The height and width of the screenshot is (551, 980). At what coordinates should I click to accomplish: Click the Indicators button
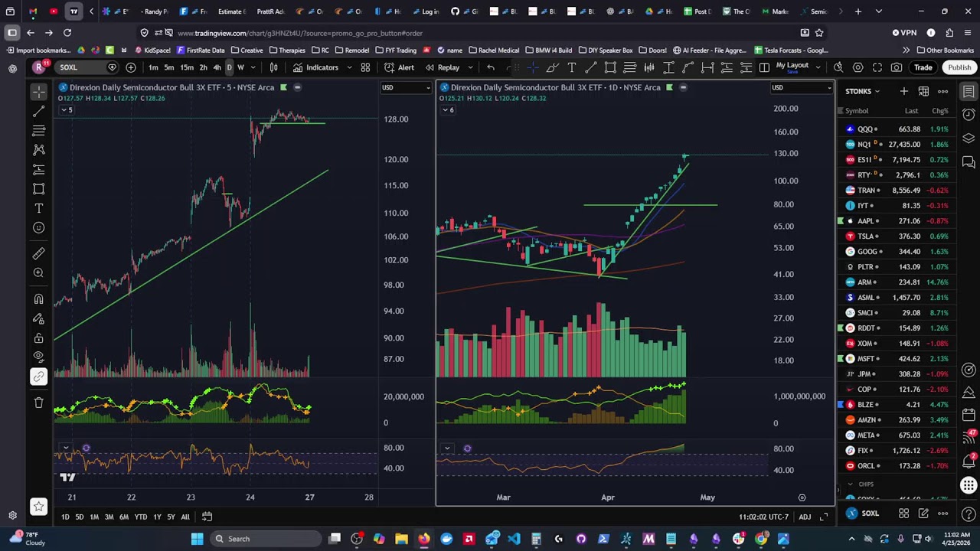pyautogui.click(x=315, y=67)
